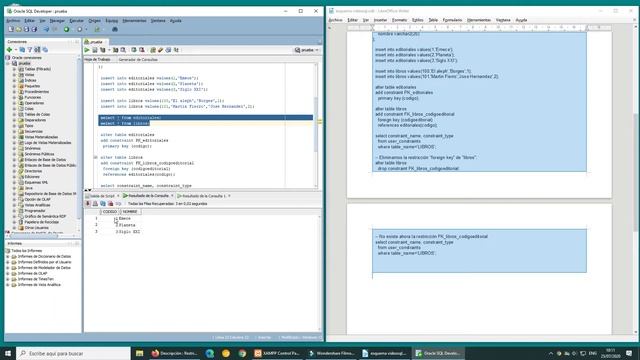This screenshot has height=360, width=640.
Task: Select the Informes de OLAP tree item
Action: click(x=32, y=273)
